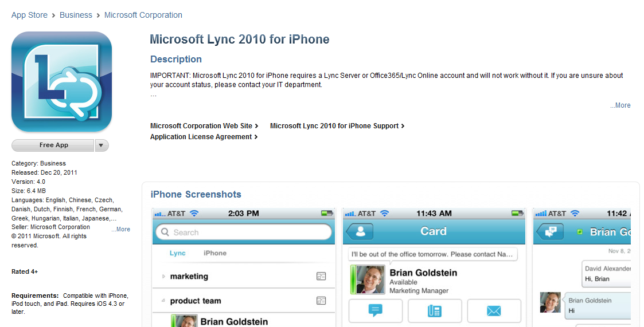644x327 pixels.
Task: Collapse the product team group triangle
Action: 163,301
